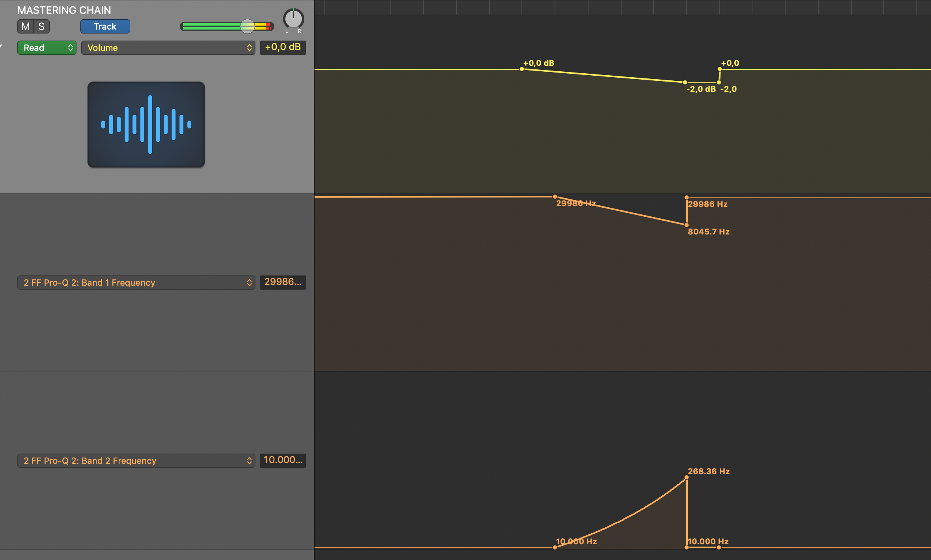Select the +0,0 dB automation node
The width and height of the screenshot is (931, 560).
tap(521, 69)
